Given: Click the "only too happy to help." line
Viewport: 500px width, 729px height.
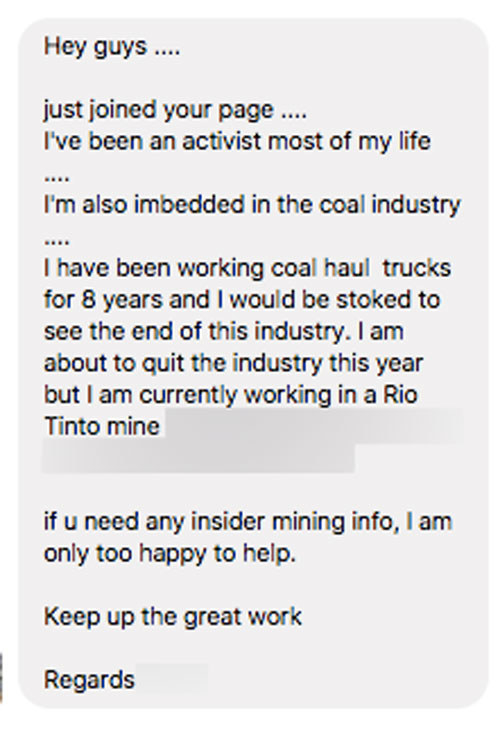Looking at the screenshot, I should [x=170, y=554].
